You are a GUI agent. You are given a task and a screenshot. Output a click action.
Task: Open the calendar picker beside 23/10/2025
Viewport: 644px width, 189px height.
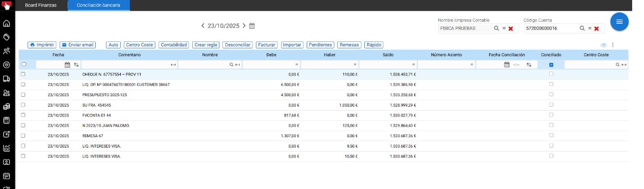click(x=252, y=26)
